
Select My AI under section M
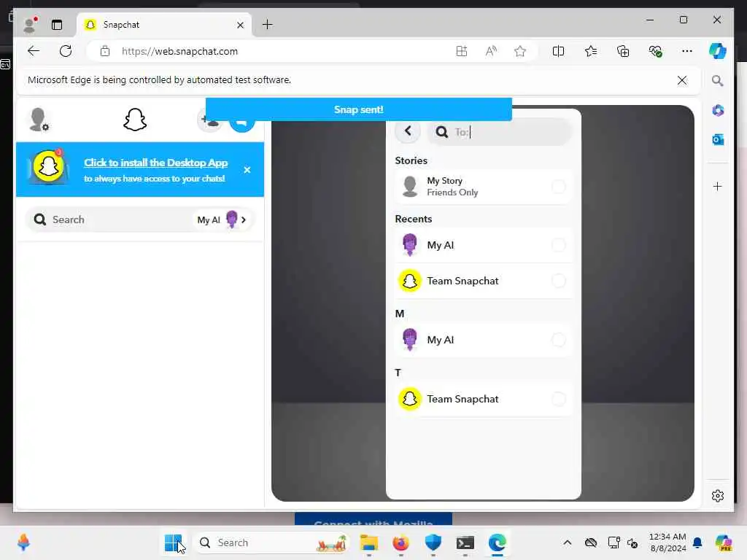483,340
